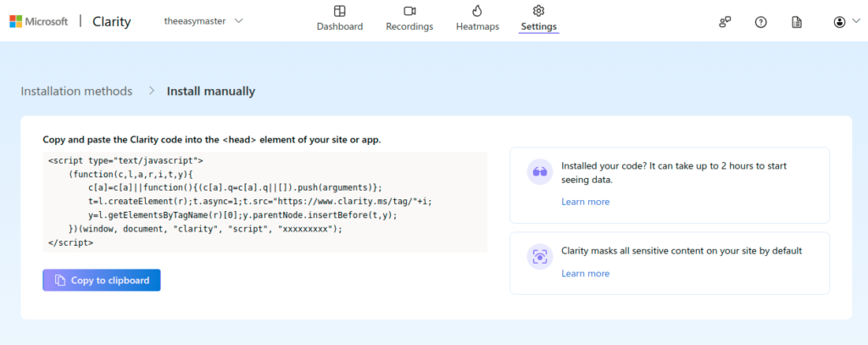Open the documentation page icon
This screenshot has height=345, width=868.
[x=797, y=22]
